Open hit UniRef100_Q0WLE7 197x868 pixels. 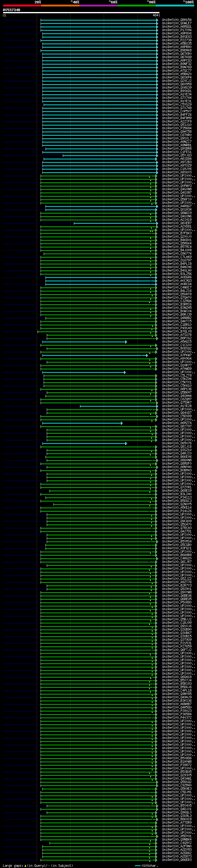click(176, 23)
